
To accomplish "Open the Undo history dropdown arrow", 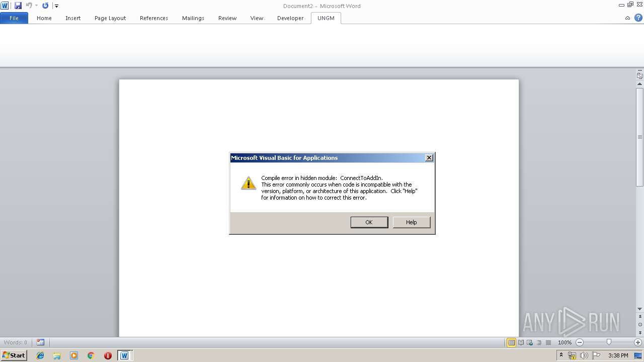I will pos(36,6).
